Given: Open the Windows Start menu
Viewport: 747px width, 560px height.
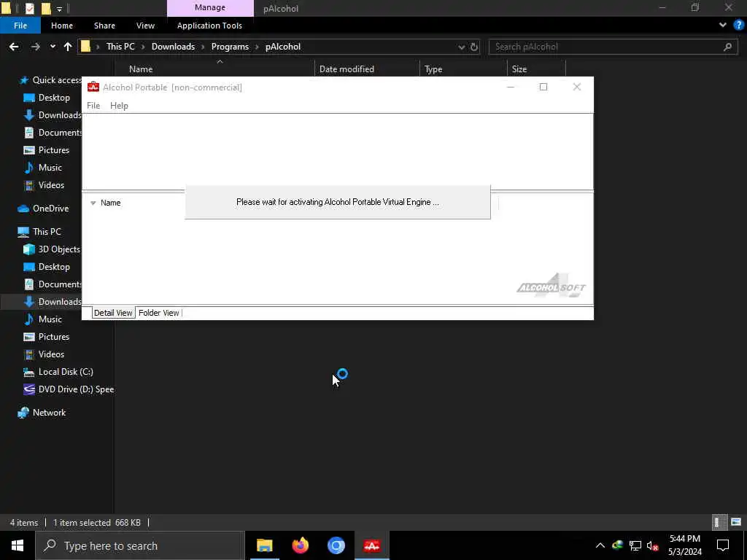Looking at the screenshot, I should tap(18, 545).
